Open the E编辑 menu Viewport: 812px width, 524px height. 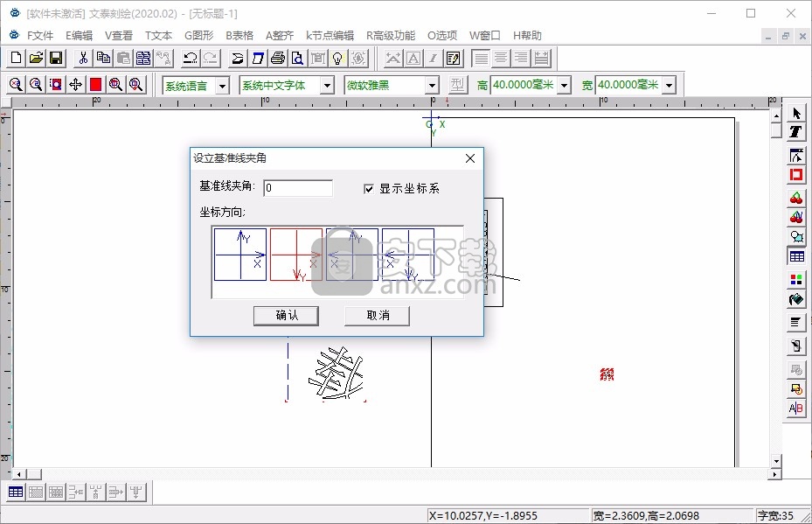pyautogui.click(x=79, y=35)
